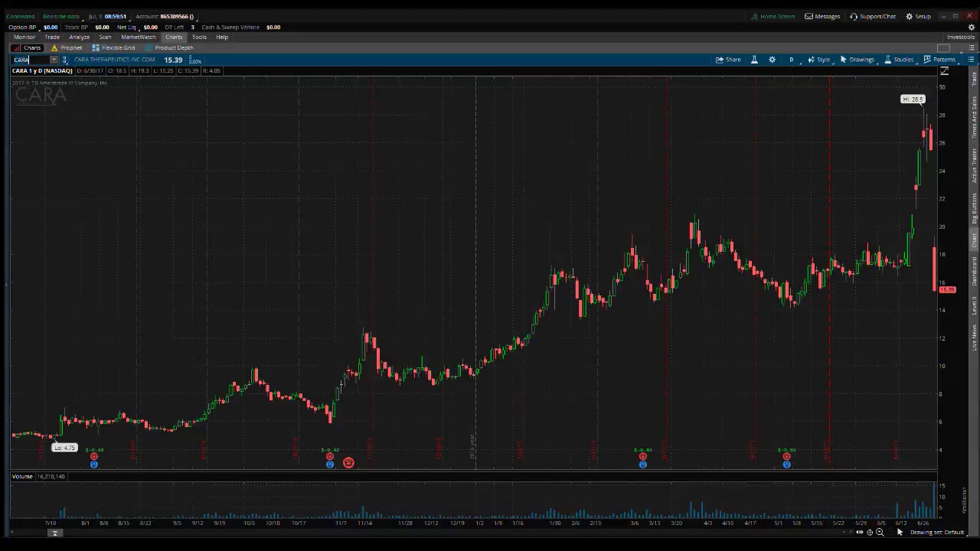Open the Setup menu
Viewport: 980px width, 551px height.
[x=918, y=16]
